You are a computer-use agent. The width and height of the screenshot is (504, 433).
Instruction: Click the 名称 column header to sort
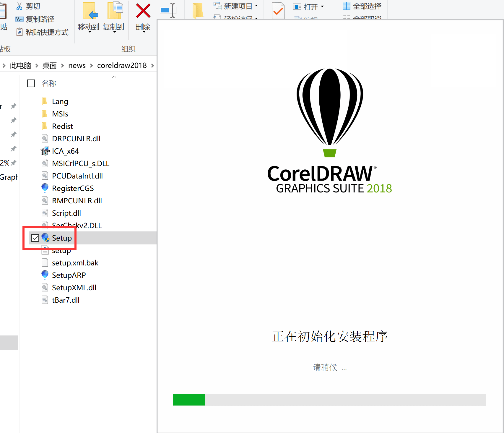[x=49, y=83]
